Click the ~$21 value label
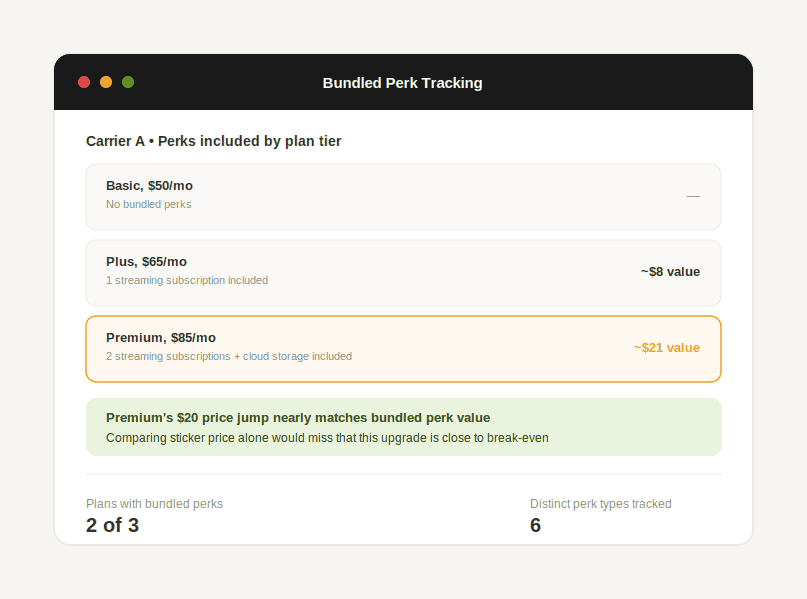The image size is (807, 599). (666, 348)
